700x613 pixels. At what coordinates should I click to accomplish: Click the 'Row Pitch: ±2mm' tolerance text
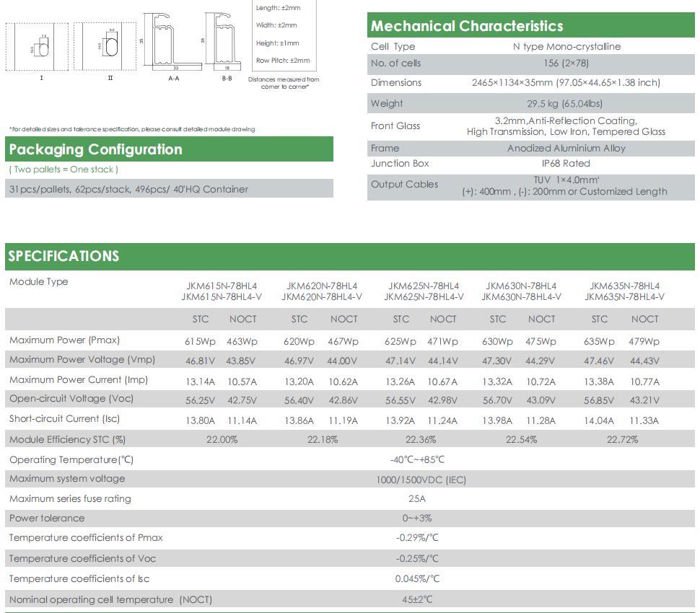(x=283, y=61)
